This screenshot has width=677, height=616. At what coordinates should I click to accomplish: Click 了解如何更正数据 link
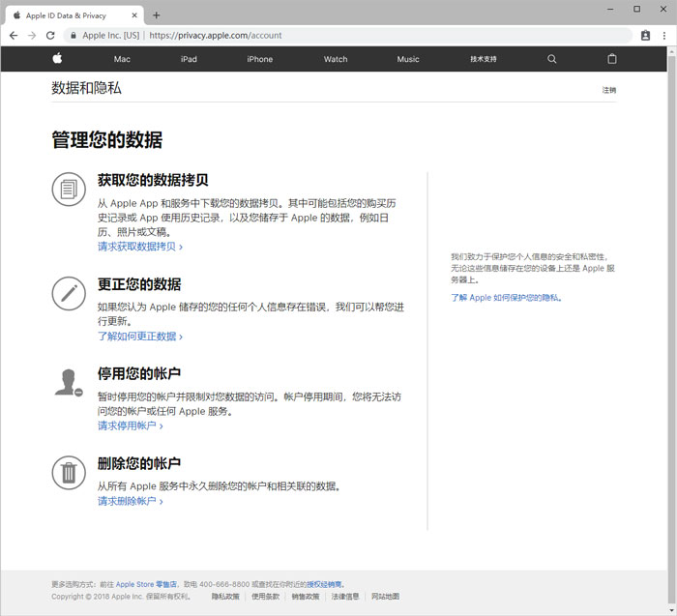coord(140,337)
